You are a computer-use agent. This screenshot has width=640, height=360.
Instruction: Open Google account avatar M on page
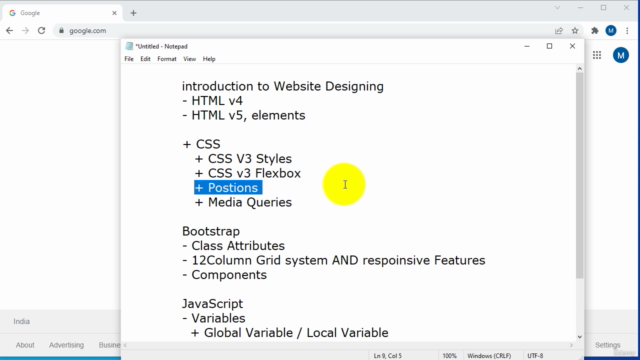click(621, 55)
